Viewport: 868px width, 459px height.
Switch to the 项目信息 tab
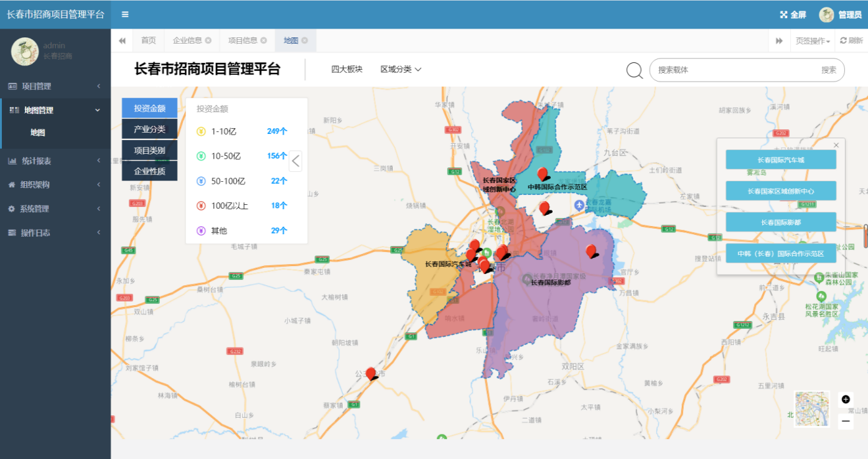coord(243,40)
